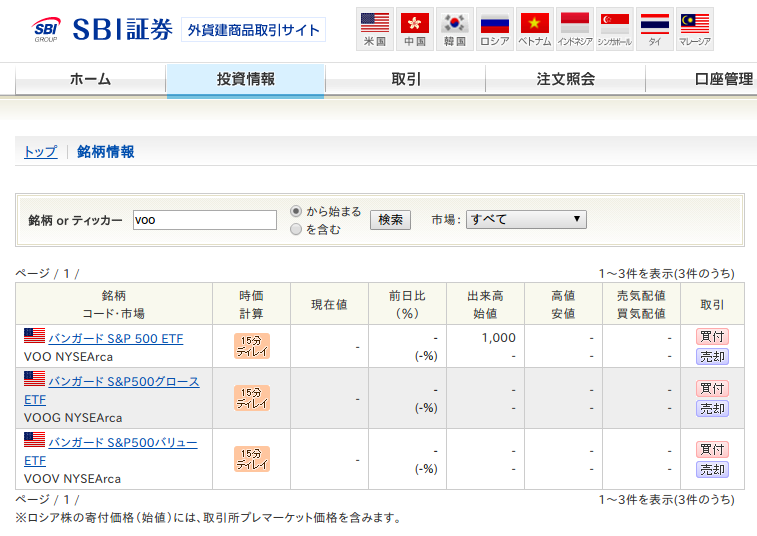Select the を含む radio button

(296, 229)
